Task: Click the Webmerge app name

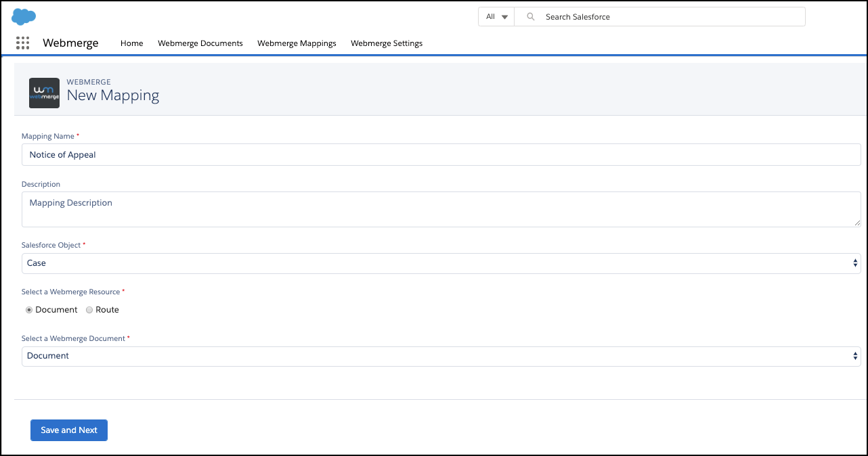Action: coord(70,43)
